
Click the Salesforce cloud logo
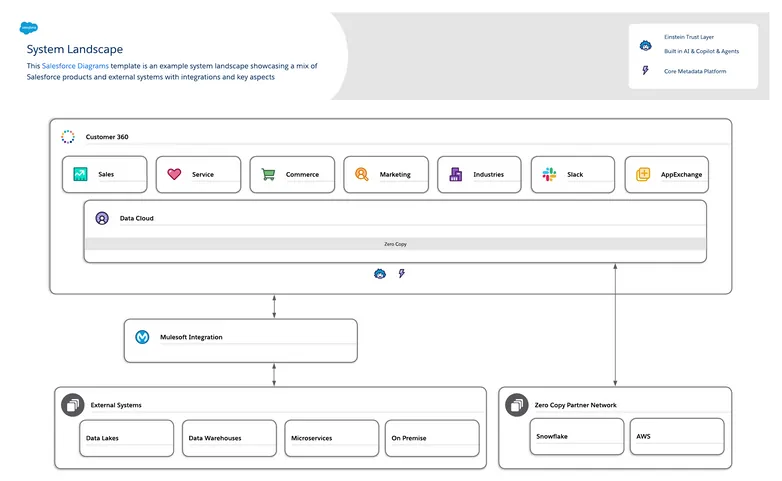click(x=33, y=28)
